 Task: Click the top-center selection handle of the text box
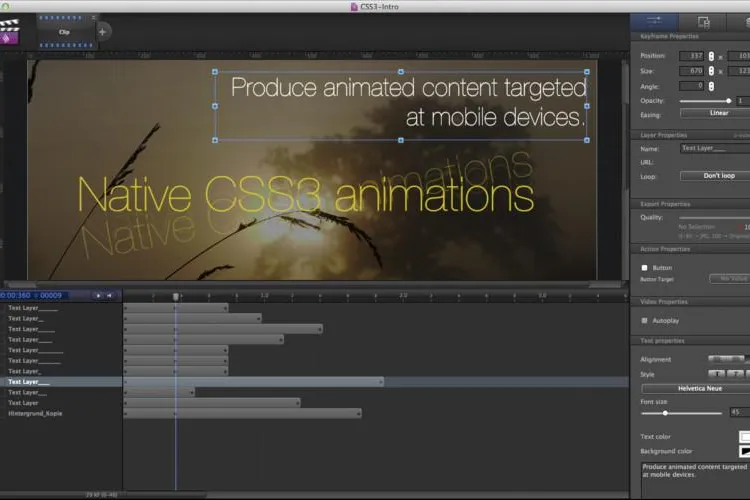coord(401,72)
